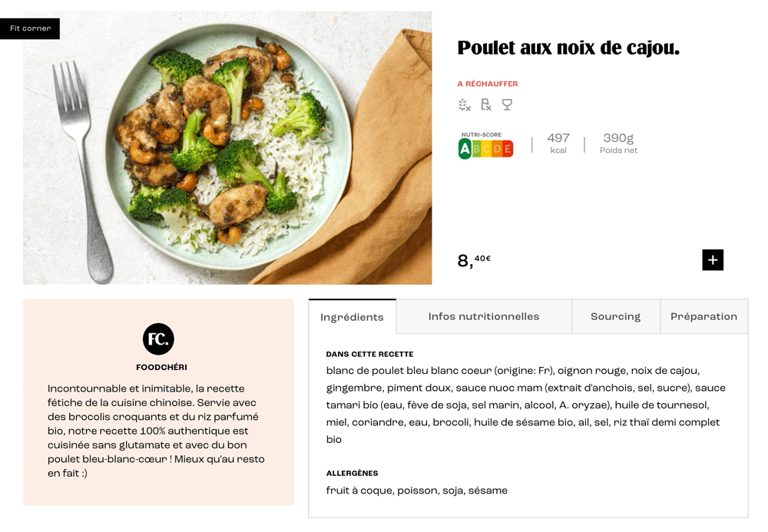Screen dimensions: 768x532
Task: Click the 8,40€ price
Action: pyautogui.click(x=474, y=260)
